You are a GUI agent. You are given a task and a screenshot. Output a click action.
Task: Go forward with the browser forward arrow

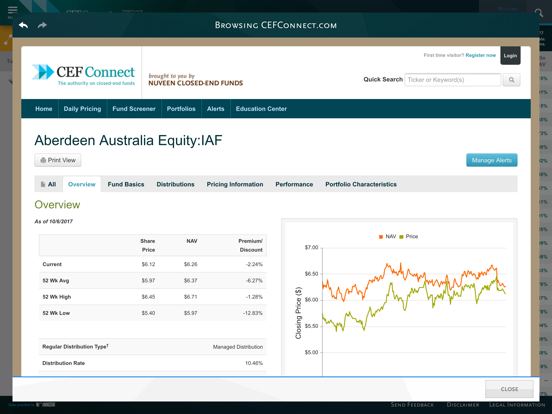tap(42, 25)
